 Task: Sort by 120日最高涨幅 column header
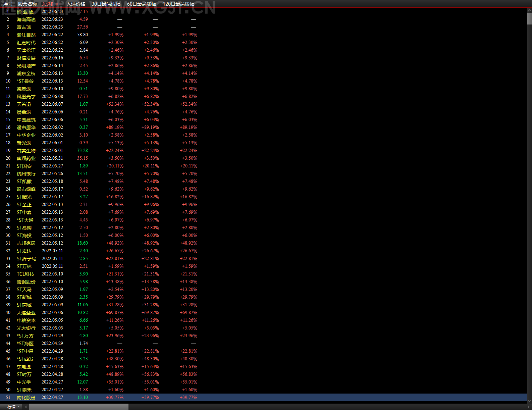(178, 4)
